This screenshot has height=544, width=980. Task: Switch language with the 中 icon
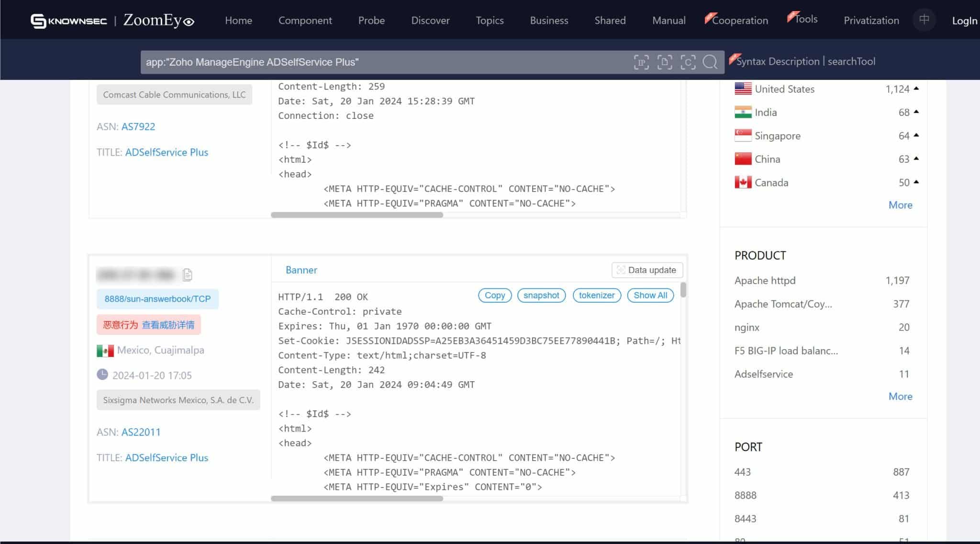click(924, 20)
